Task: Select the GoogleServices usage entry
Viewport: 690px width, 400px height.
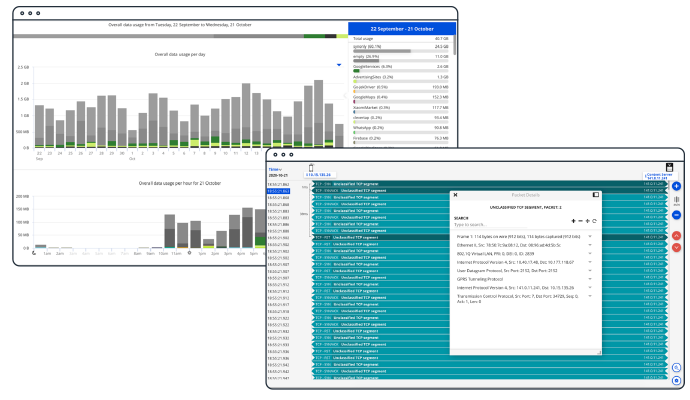Action: [x=400, y=68]
